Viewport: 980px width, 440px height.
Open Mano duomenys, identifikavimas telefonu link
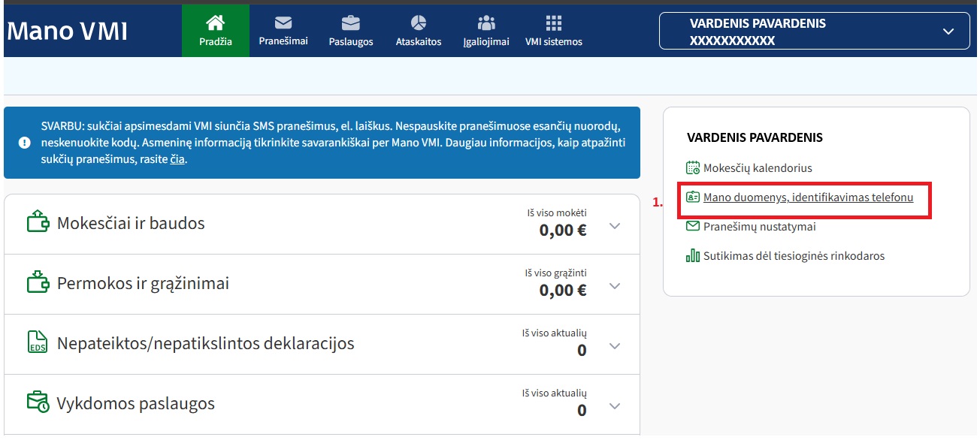[808, 197]
